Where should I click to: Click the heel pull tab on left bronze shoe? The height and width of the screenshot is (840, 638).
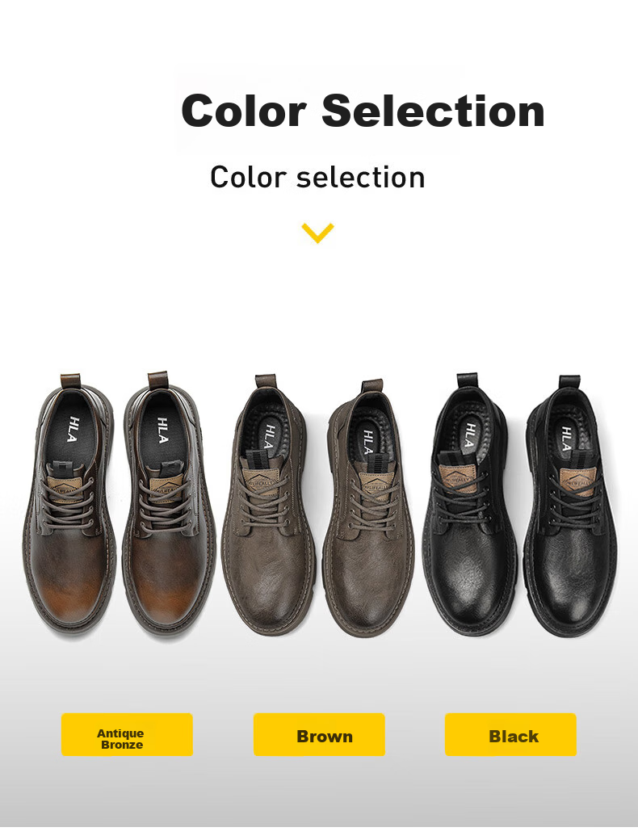point(70,380)
